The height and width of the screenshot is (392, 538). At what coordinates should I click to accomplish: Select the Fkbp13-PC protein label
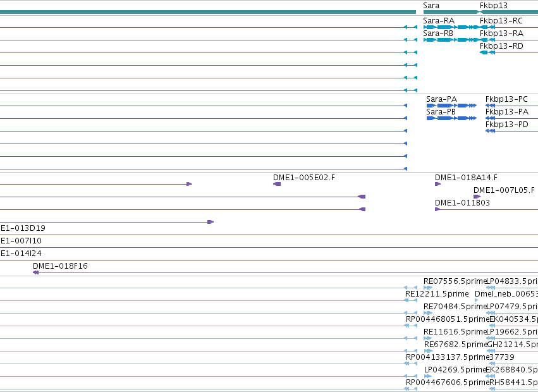(x=506, y=99)
